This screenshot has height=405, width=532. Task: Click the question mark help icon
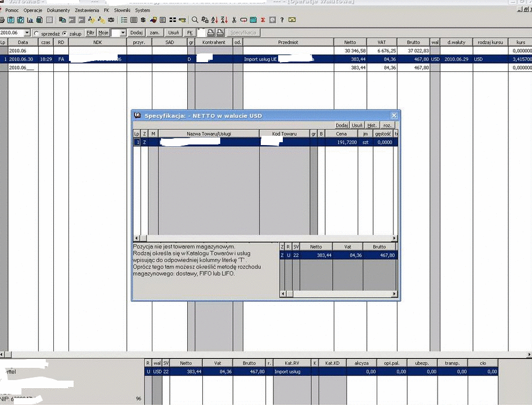pyautogui.click(x=282, y=20)
